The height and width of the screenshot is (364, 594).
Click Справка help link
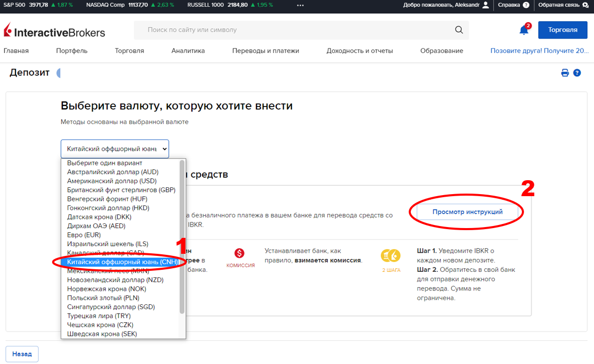click(x=509, y=5)
